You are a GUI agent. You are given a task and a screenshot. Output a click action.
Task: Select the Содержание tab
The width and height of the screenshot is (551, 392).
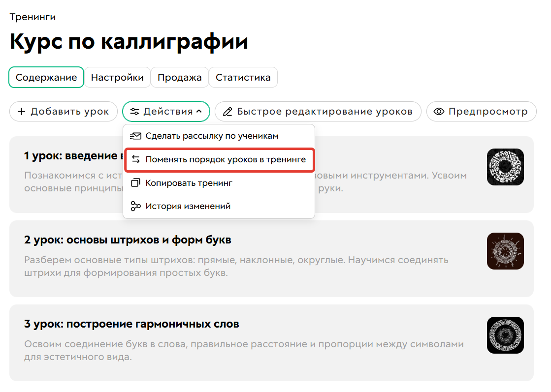point(46,77)
